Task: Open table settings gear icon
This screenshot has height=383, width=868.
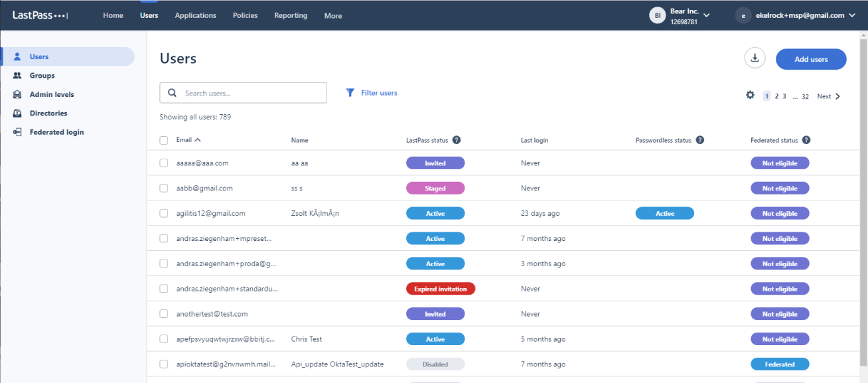Action: (750, 96)
